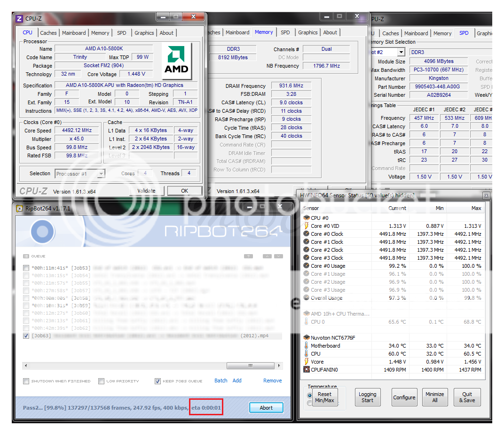Select the CPUFANIN0 fan sensor icon
This screenshot has height=435, width=504.
pos(306,370)
